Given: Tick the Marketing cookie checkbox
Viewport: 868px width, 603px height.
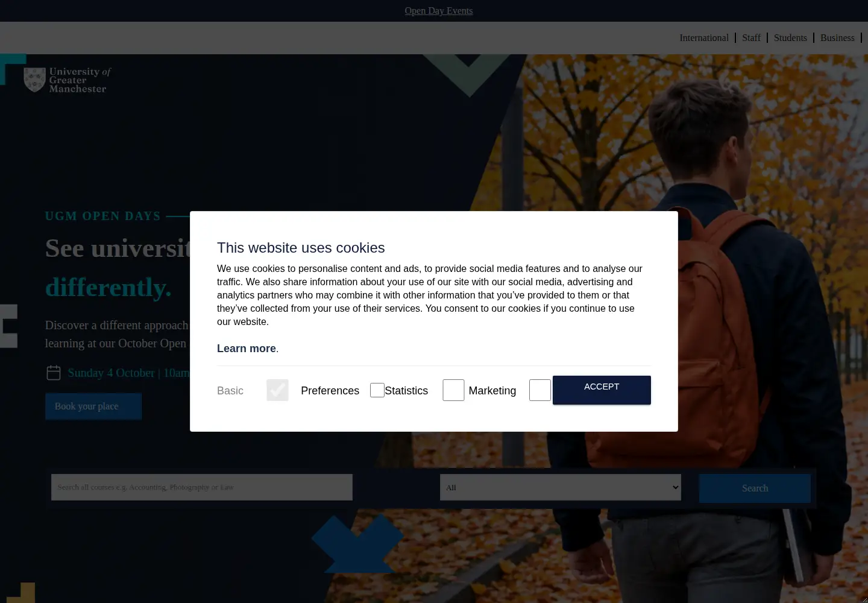Looking at the screenshot, I should 540,390.
